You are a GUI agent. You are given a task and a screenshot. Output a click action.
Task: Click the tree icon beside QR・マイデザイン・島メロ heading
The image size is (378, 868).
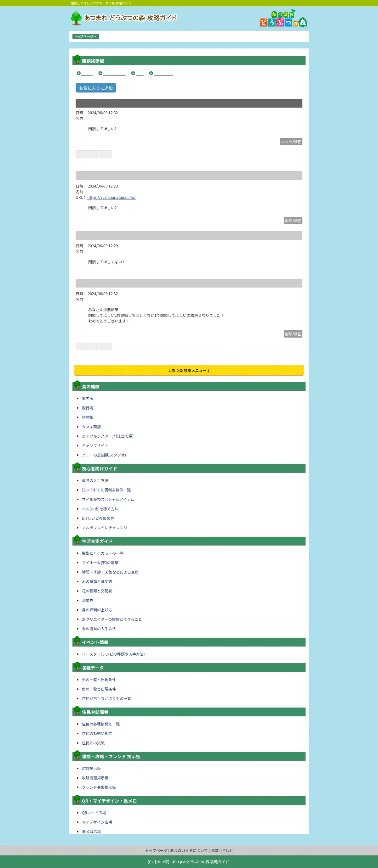tap(77, 800)
